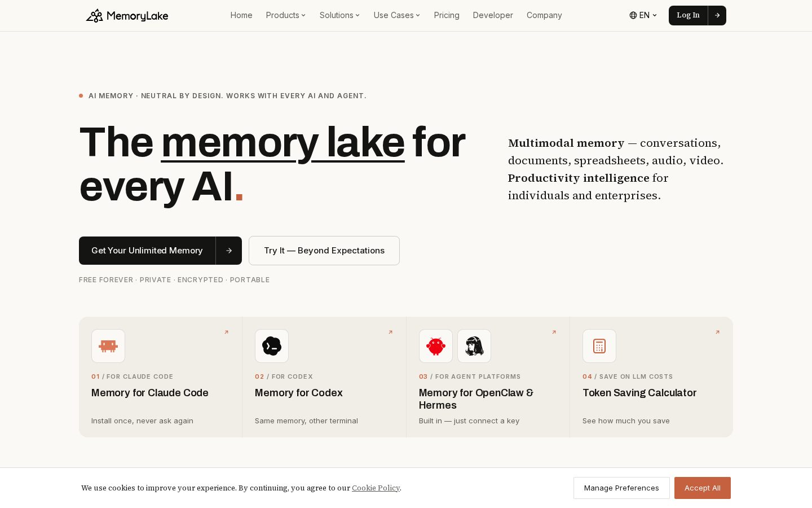Viewport: 812px width, 508px height.
Task: Accept all cookies
Action: (703, 488)
